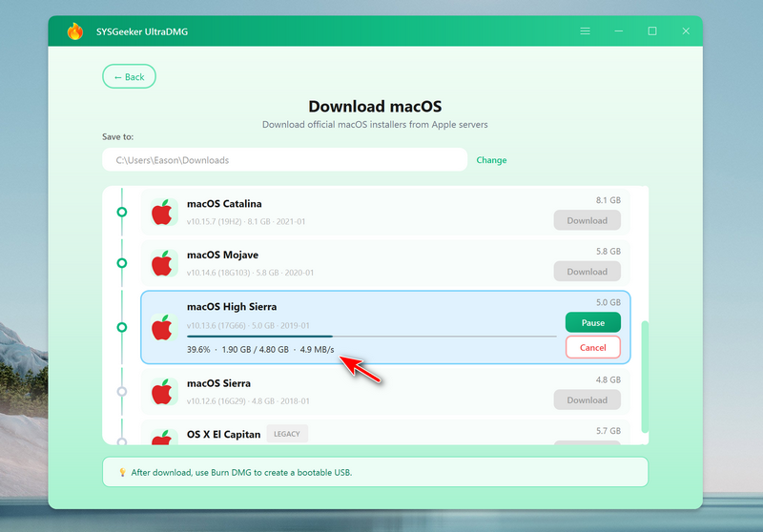Image resolution: width=763 pixels, height=532 pixels.
Task: Click the macOS Catalina apple icon
Action: coord(165,212)
